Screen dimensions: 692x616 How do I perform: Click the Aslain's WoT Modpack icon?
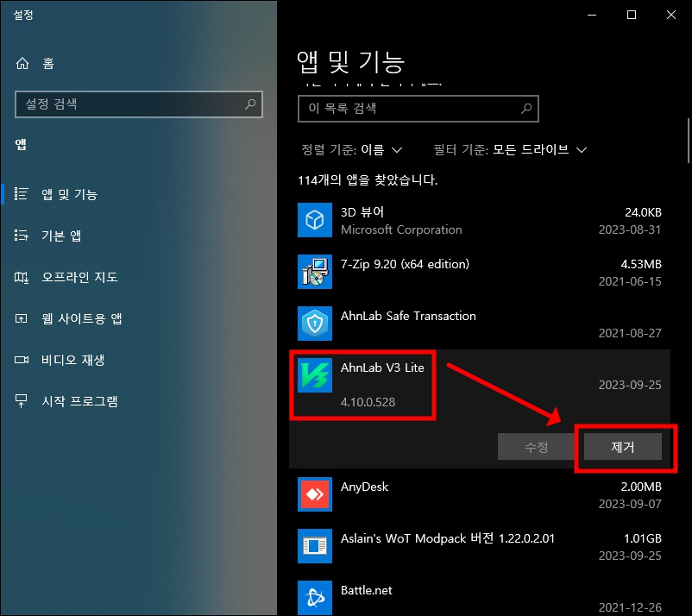click(315, 546)
